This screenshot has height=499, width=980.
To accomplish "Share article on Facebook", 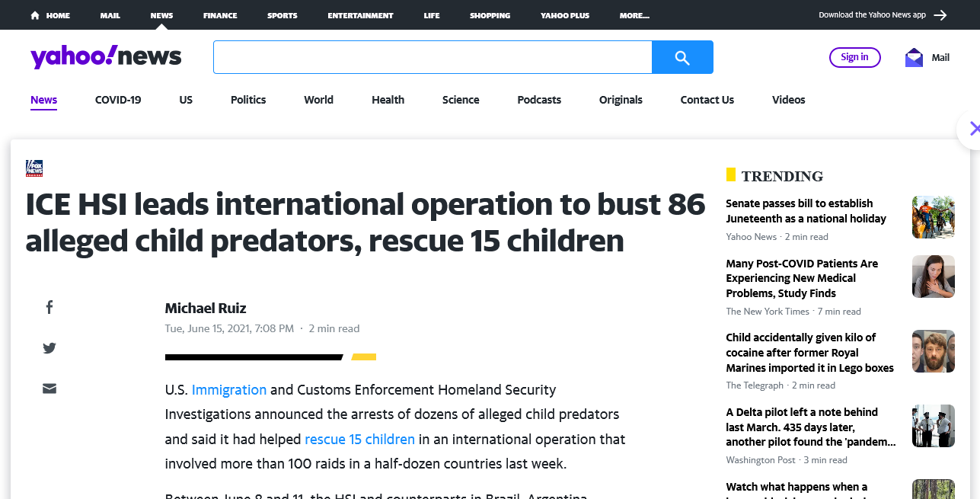I will [49, 307].
